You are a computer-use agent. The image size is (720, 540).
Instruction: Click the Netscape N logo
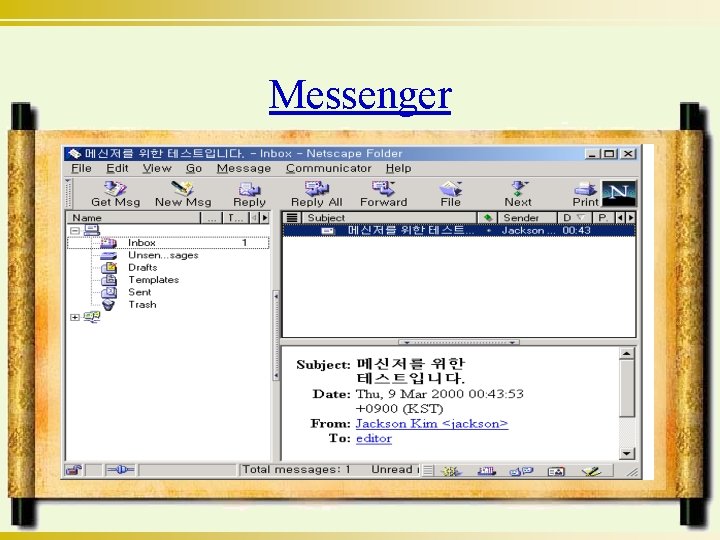[x=619, y=193]
